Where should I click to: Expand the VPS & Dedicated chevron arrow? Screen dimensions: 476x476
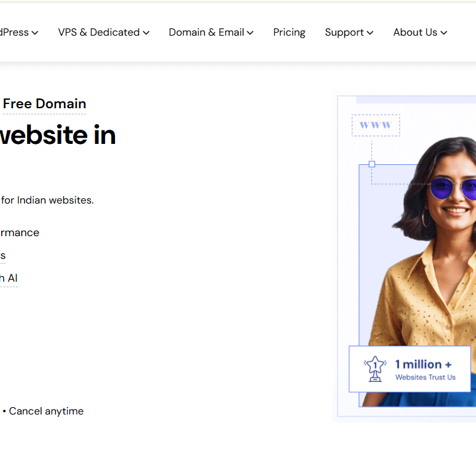coord(146,33)
